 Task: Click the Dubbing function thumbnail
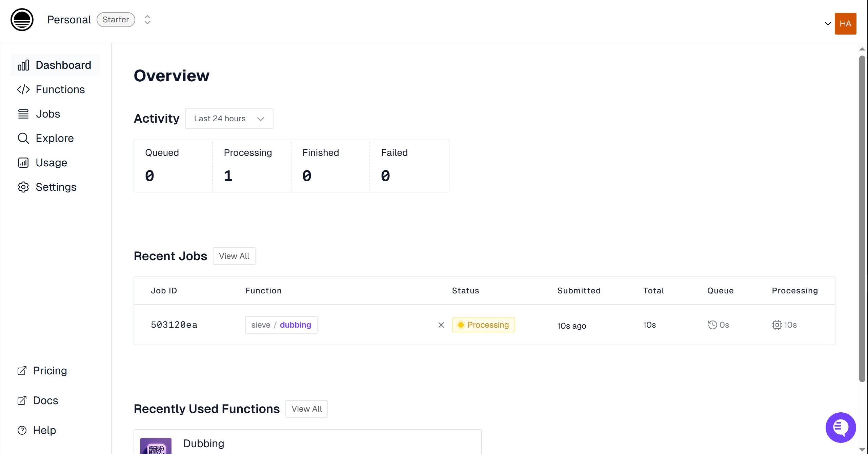pyautogui.click(x=156, y=446)
